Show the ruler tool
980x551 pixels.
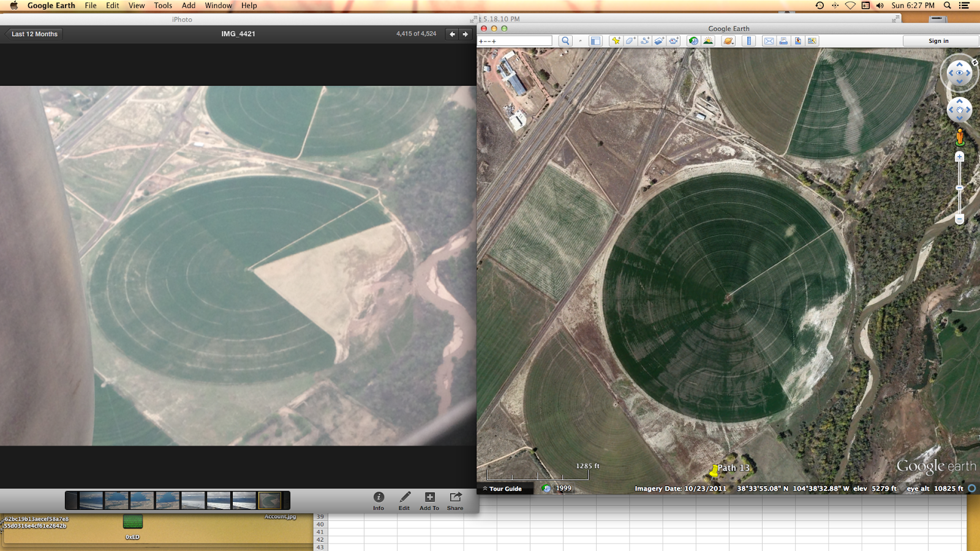pos(748,41)
